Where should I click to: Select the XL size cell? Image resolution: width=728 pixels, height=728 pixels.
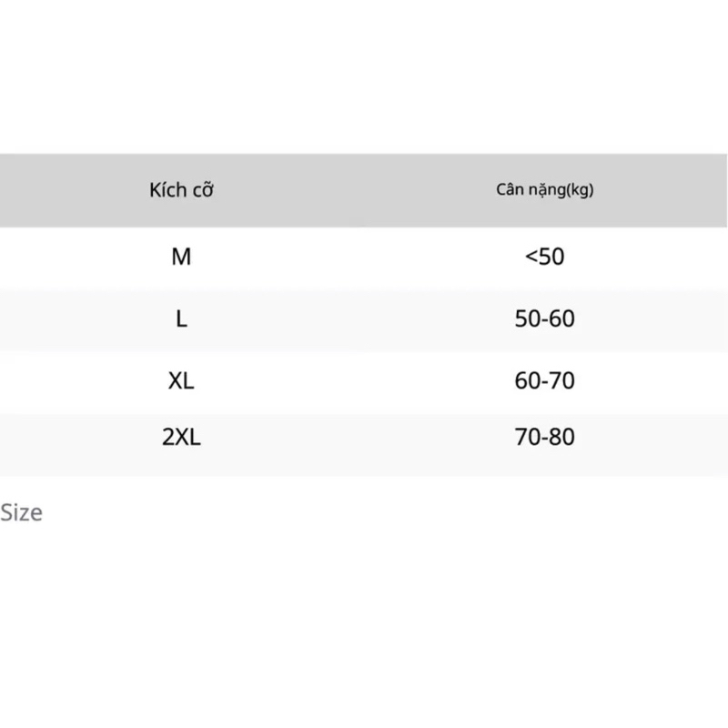pos(181,380)
